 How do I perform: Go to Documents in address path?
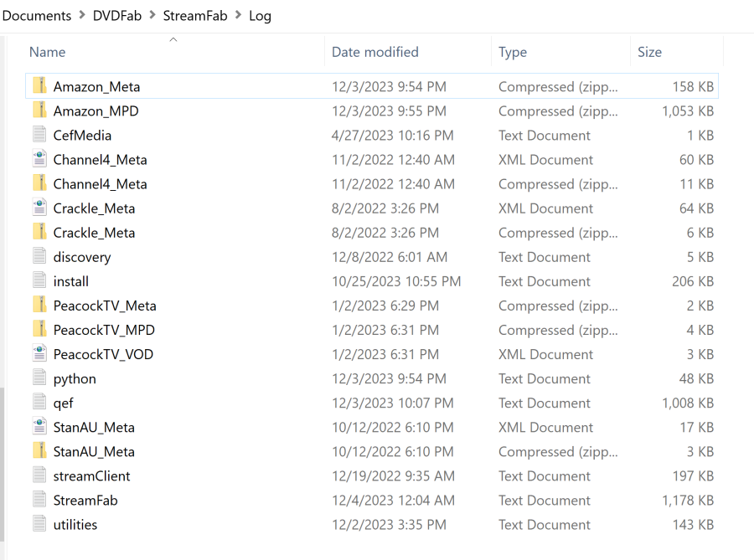click(x=37, y=15)
